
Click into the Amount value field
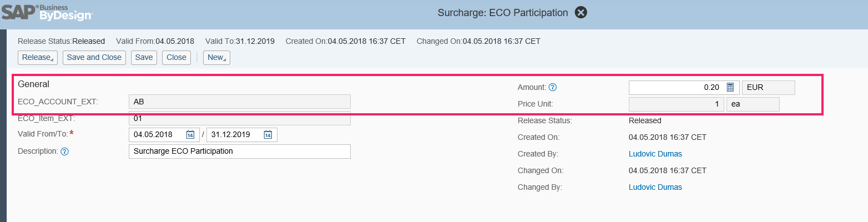tap(676, 88)
